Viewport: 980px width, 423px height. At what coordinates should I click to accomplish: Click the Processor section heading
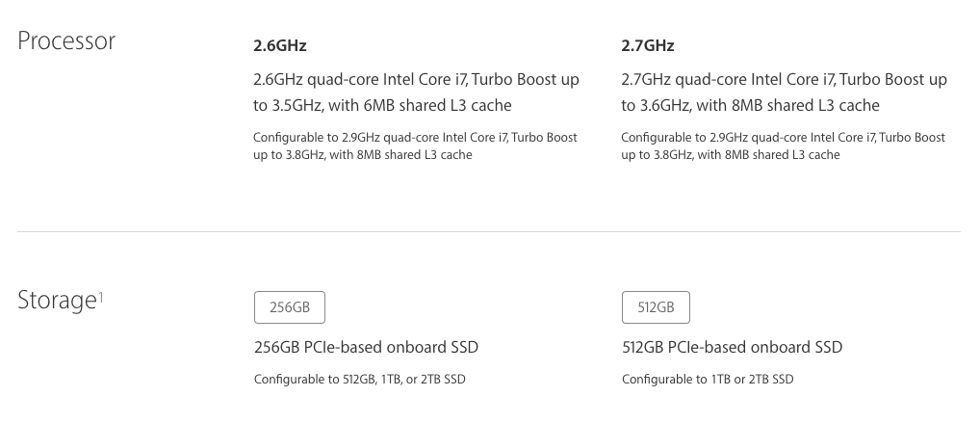pyautogui.click(x=66, y=41)
